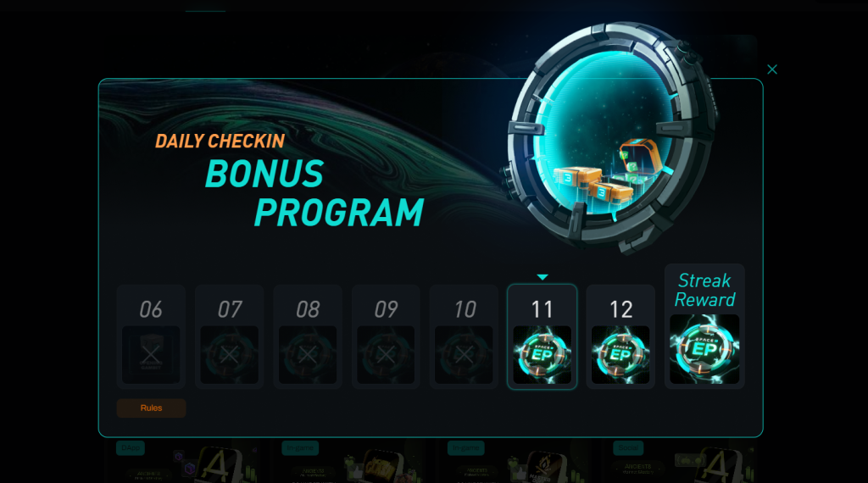Select the first In-game tag
Image resolution: width=868 pixels, height=483 pixels.
point(300,447)
